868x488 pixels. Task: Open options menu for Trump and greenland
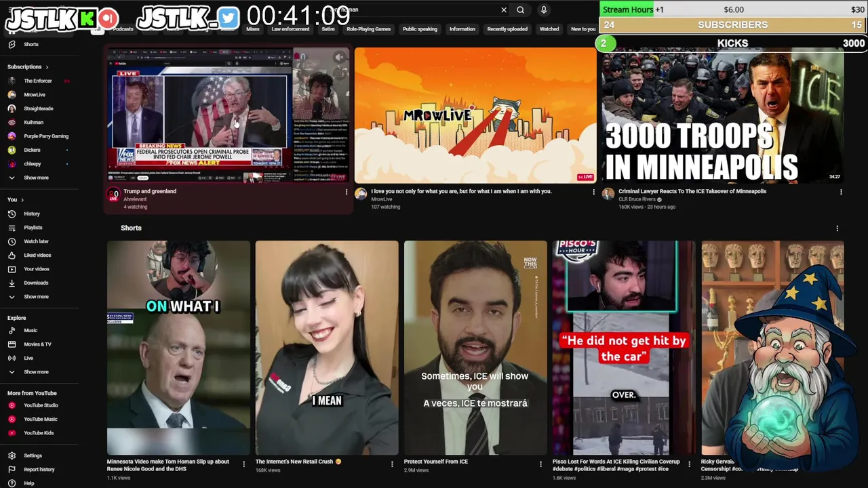click(x=346, y=192)
